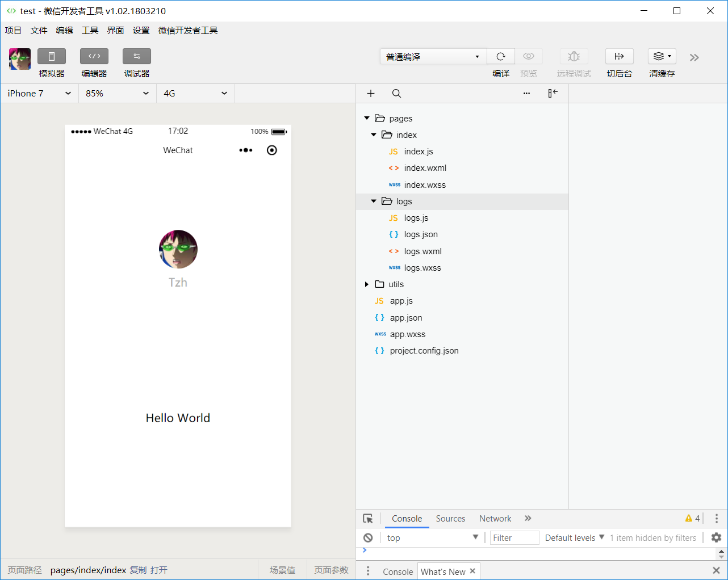Show more devtools tabs chevron

(x=528, y=518)
